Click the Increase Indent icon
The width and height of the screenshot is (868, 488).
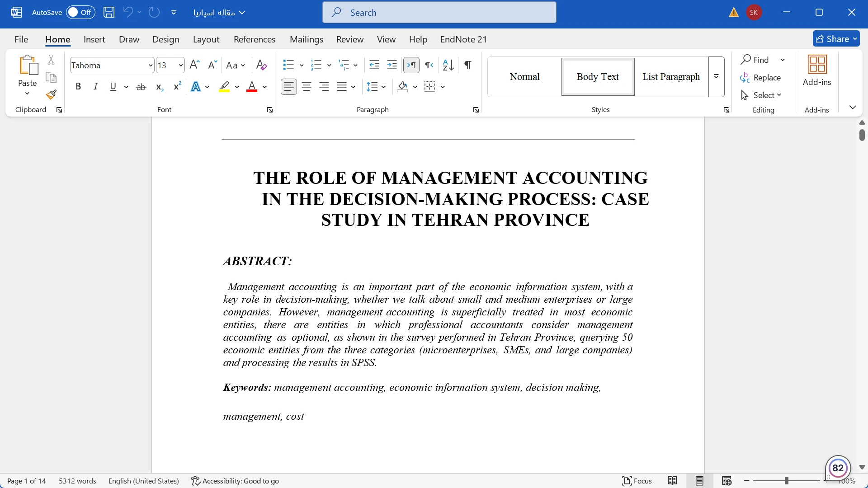pos(392,65)
